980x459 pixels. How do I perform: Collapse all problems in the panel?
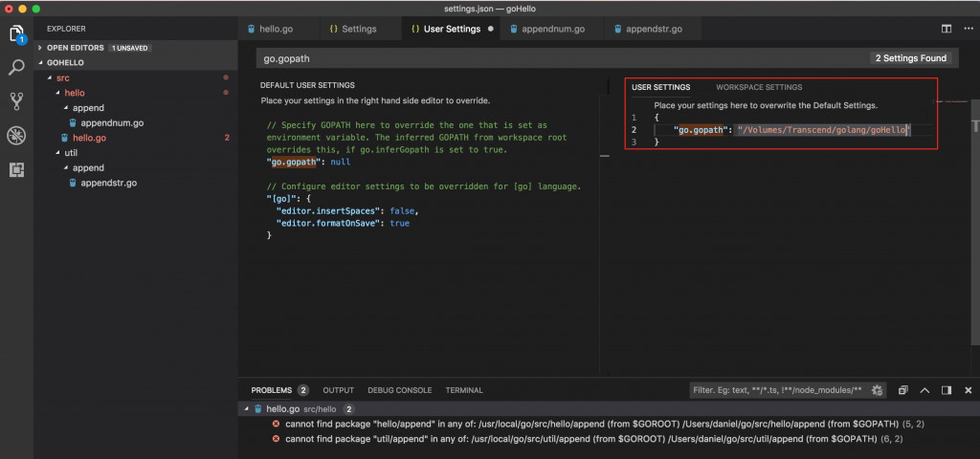click(x=903, y=390)
